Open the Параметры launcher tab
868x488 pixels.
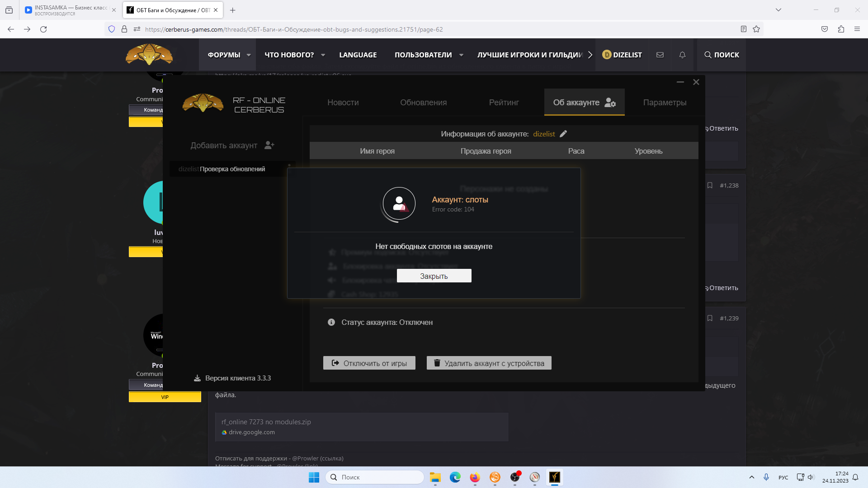click(x=665, y=103)
